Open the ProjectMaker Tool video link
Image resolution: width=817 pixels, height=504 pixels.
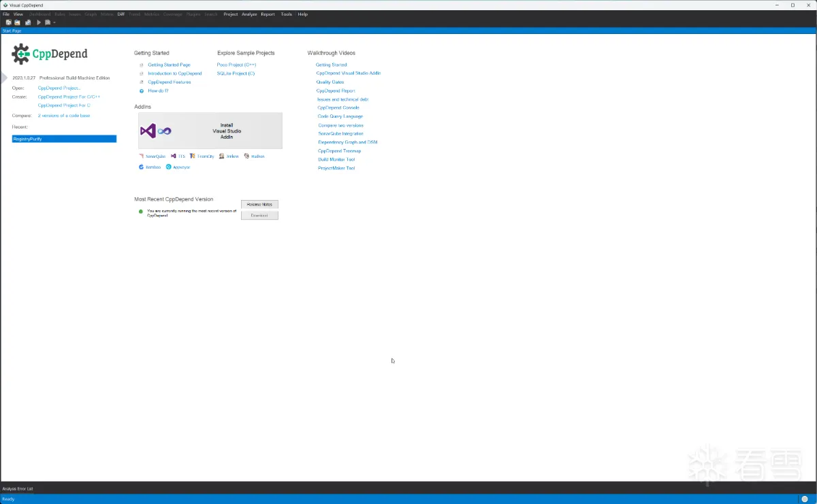tap(336, 168)
